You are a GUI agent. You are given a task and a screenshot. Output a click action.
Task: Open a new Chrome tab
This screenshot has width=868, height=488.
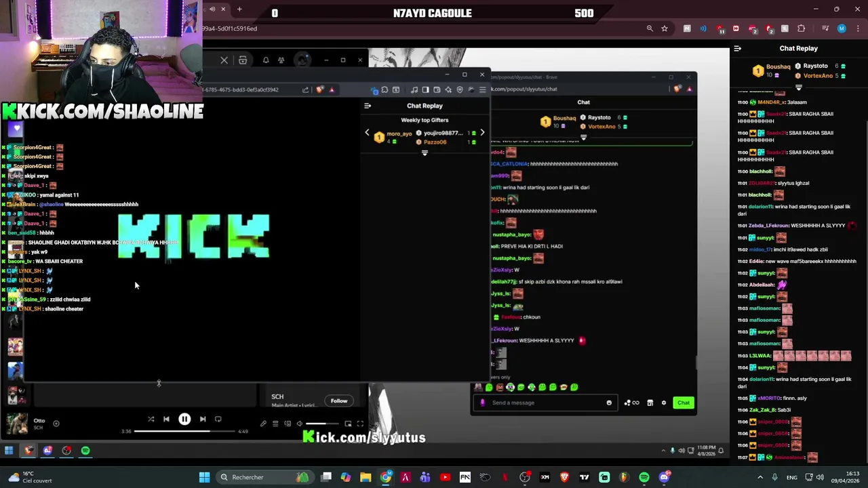239,9
